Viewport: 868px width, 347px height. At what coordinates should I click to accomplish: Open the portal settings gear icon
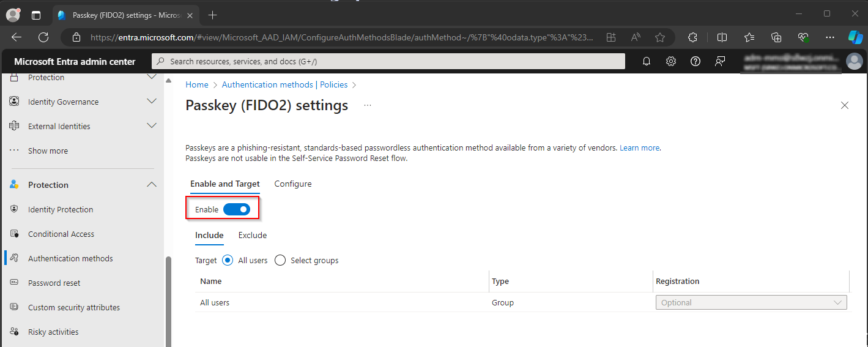click(x=671, y=61)
